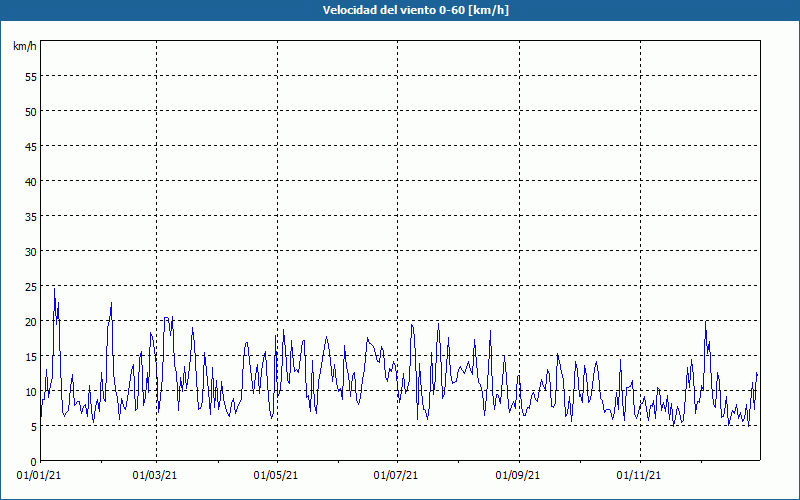
Task: Click the x-axis date 01/03/21
Action: click(x=155, y=476)
